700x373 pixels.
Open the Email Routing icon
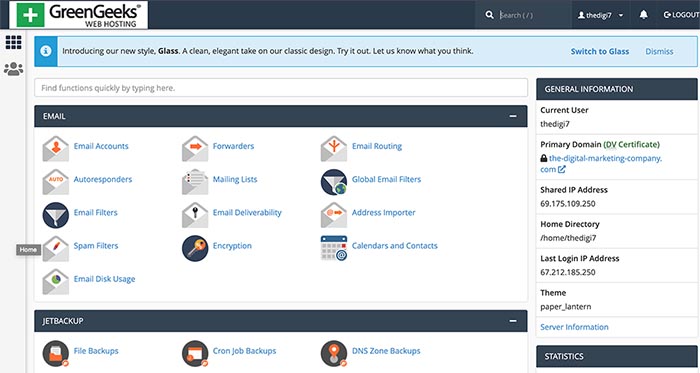click(334, 148)
